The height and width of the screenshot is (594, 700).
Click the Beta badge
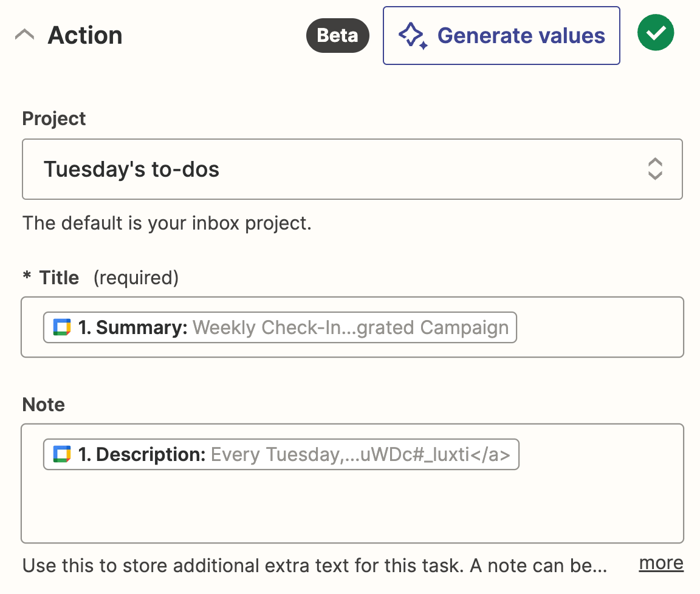pyautogui.click(x=337, y=36)
